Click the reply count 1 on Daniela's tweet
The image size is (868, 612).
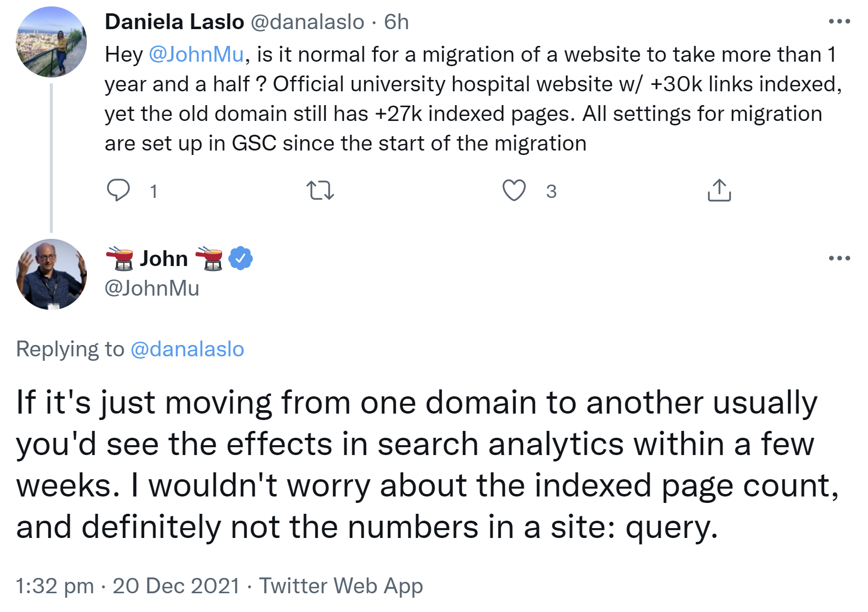click(153, 191)
